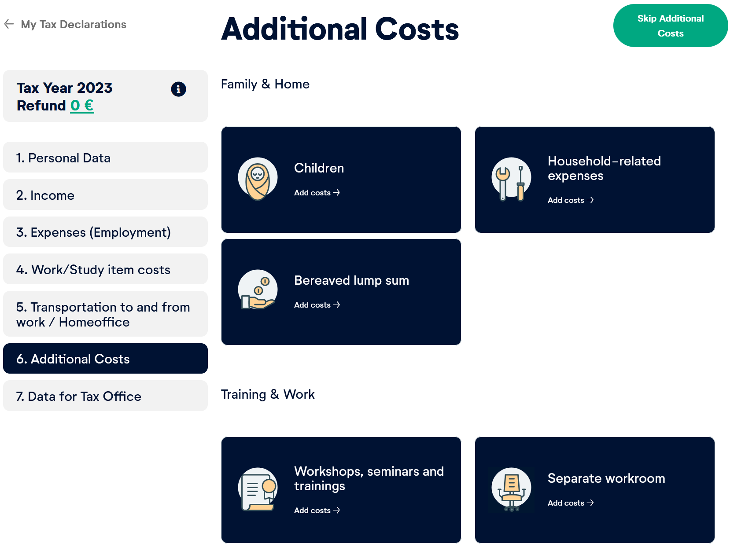Click the hand-with-coins Bereaved lump sum icon
Viewport: 756px width, 558px height.
pos(258,290)
